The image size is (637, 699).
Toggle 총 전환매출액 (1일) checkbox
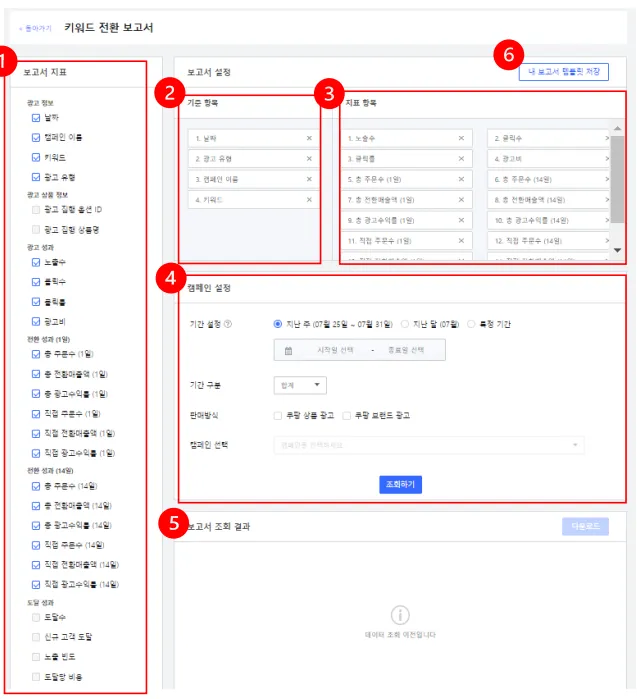click(36, 374)
